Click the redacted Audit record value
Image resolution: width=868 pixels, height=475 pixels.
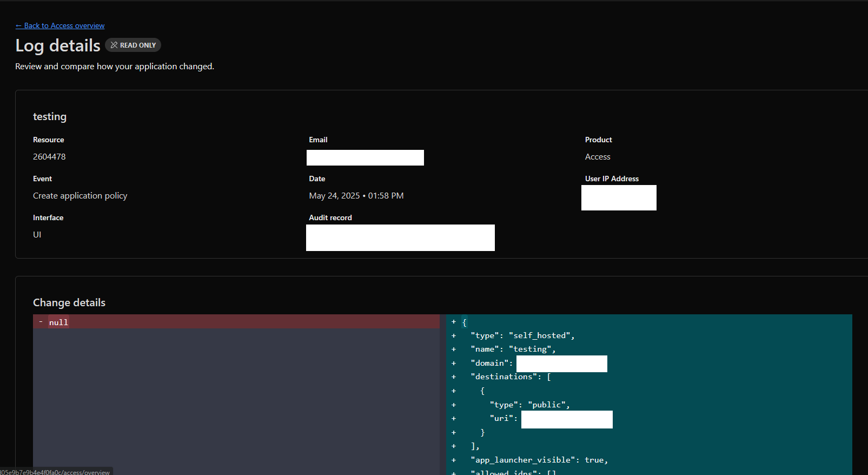[400, 237]
